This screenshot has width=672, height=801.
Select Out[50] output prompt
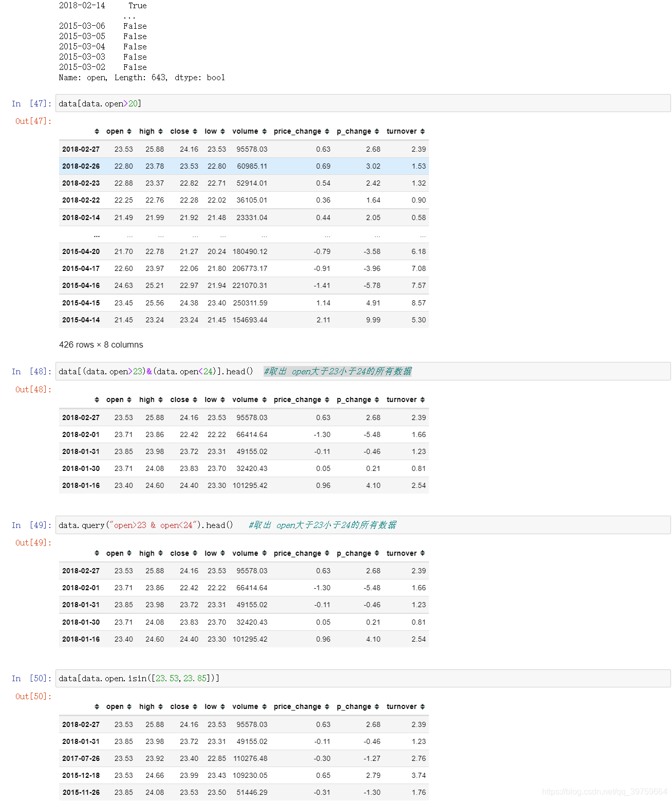coord(33,697)
